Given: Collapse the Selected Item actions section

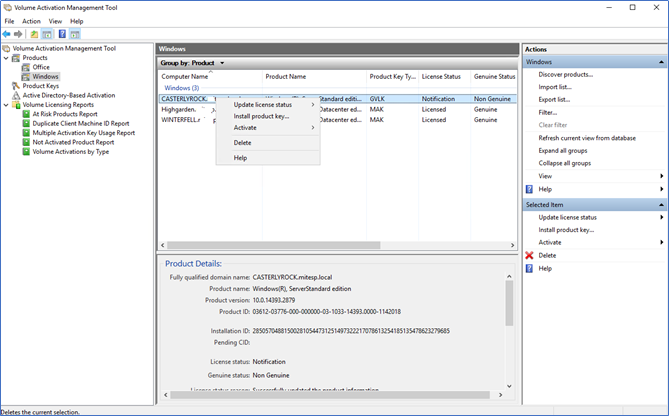Looking at the screenshot, I should 661,205.
